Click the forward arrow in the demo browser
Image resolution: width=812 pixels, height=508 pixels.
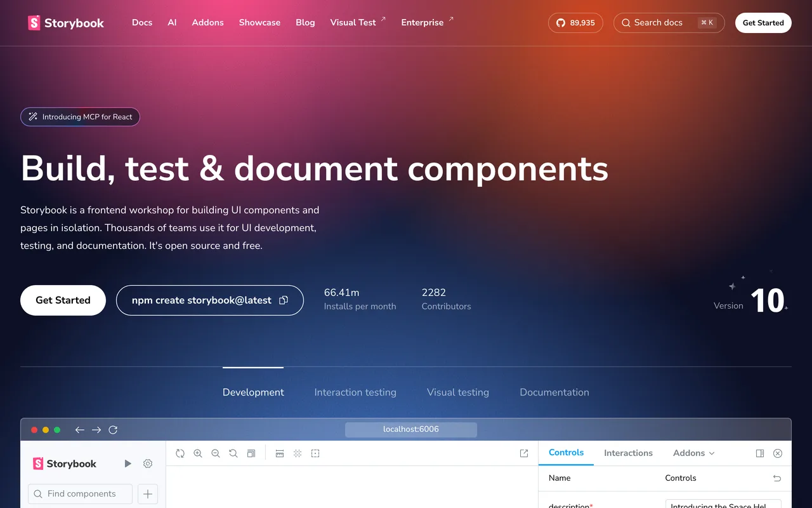(96, 430)
